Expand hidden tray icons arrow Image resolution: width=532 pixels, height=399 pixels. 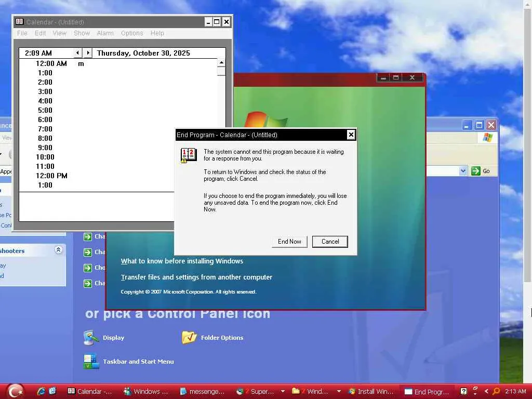click(x=486, y=392)
